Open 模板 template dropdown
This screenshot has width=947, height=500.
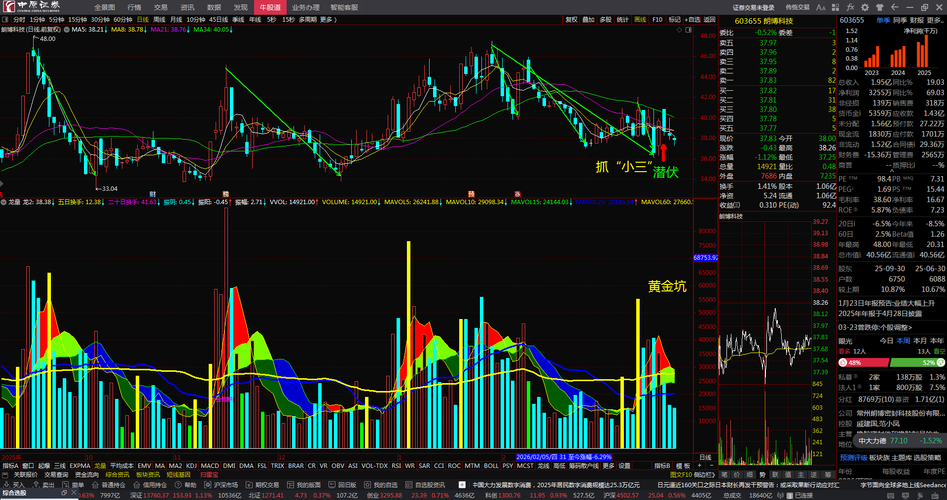click(x=682, y=466)
